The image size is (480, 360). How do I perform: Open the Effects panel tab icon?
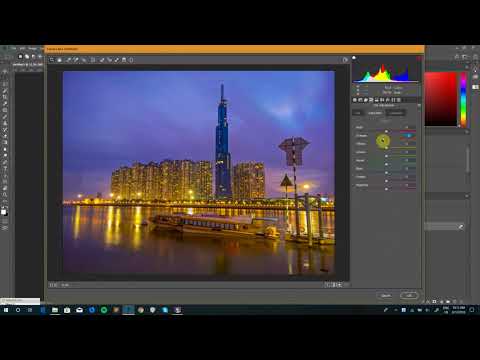pos(387,100)
